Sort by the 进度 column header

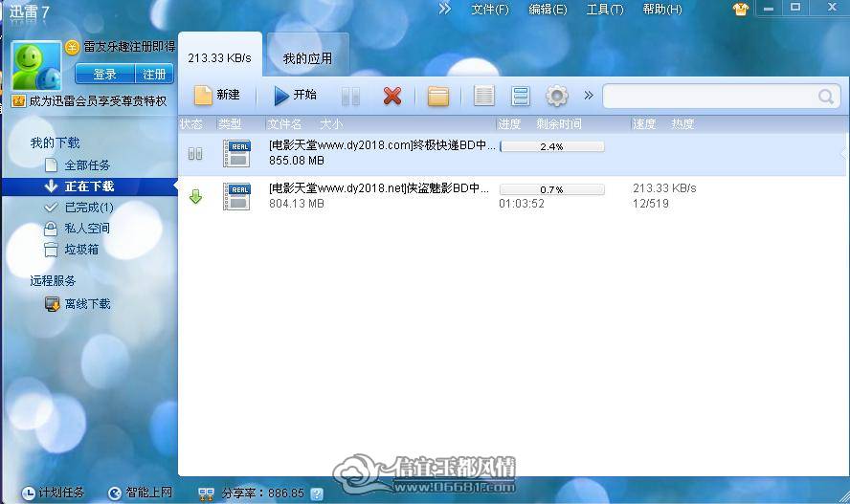click(x=509, y=124)
